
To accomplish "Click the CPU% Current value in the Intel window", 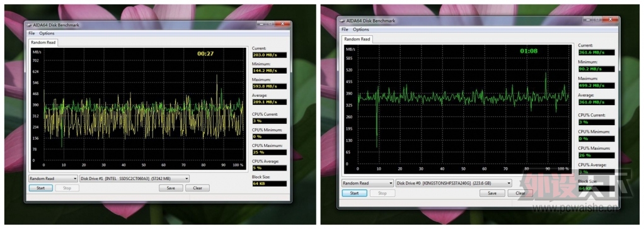I will coord(270,121).
